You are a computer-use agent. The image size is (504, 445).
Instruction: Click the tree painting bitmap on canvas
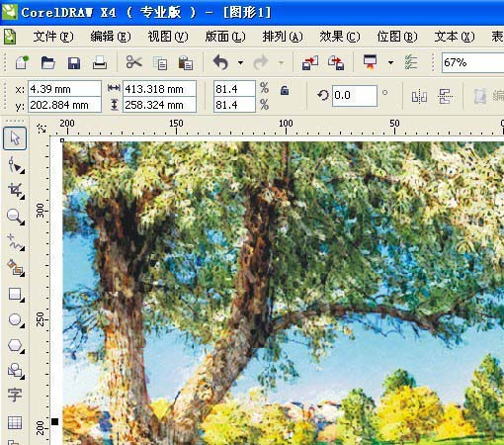pyautogui.click(x=284, y=294)
